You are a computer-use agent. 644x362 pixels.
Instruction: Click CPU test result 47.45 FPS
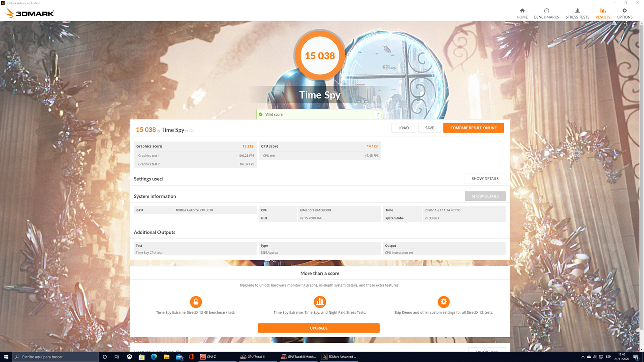[371, 156]
